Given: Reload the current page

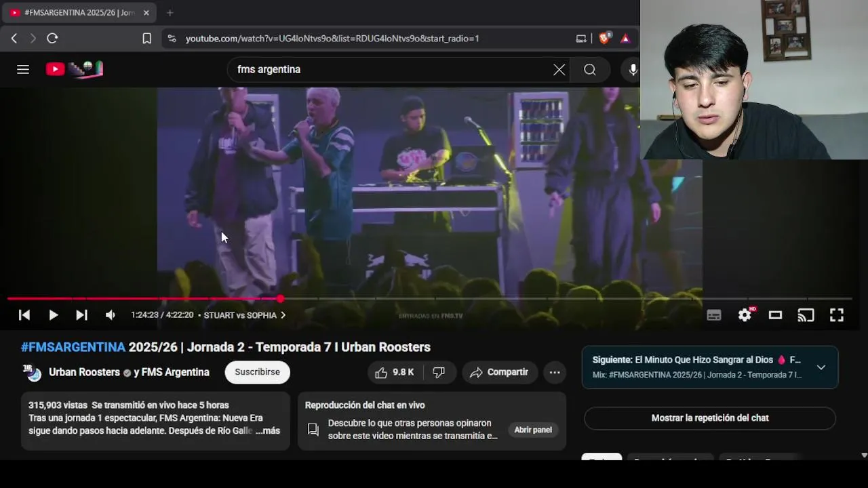Looking at the screenshot, I should point(52,39).
